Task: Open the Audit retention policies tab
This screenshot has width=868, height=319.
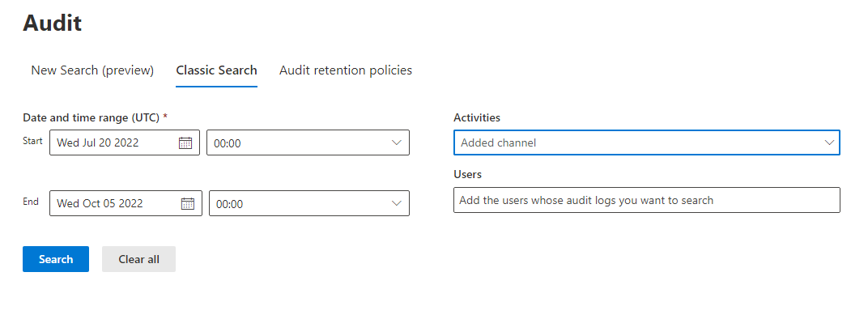Action: (x=346, y=70)
